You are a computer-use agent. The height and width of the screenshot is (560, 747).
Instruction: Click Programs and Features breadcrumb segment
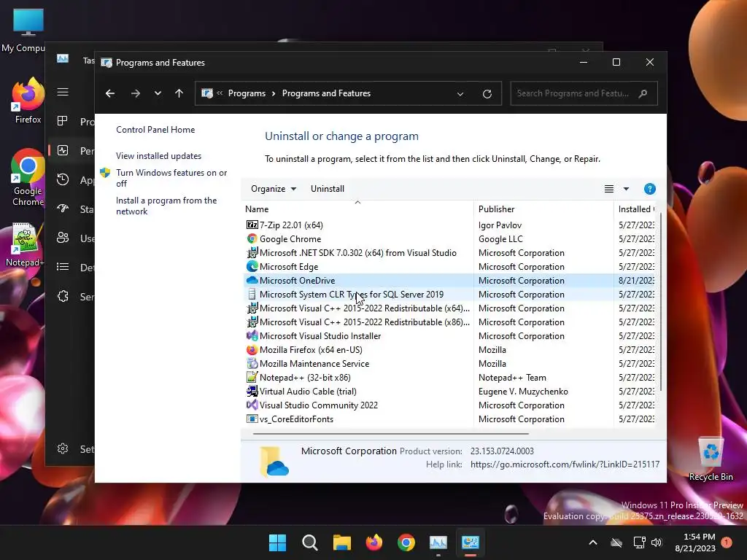coord(326,93)
